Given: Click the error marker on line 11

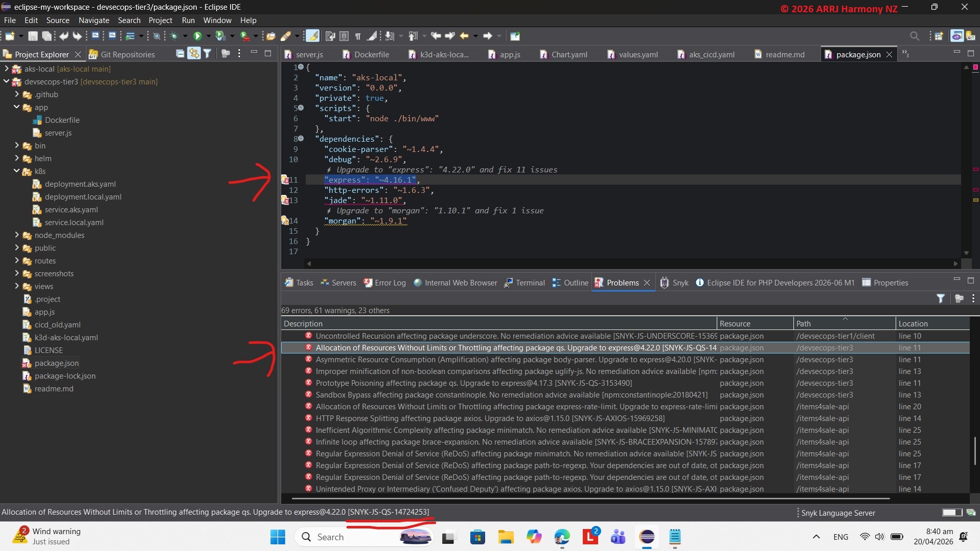Looking at the screenshot, I should coord(285,180).
